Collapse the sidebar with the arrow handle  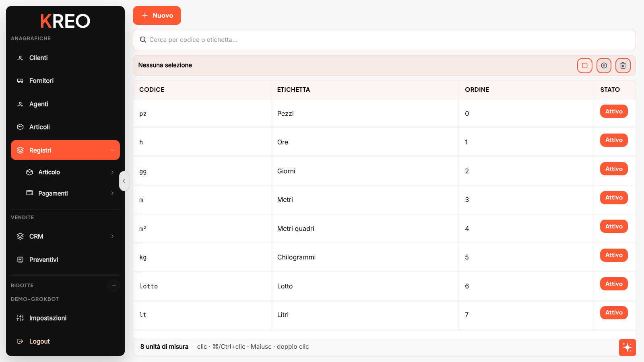(x=124, y=181)
